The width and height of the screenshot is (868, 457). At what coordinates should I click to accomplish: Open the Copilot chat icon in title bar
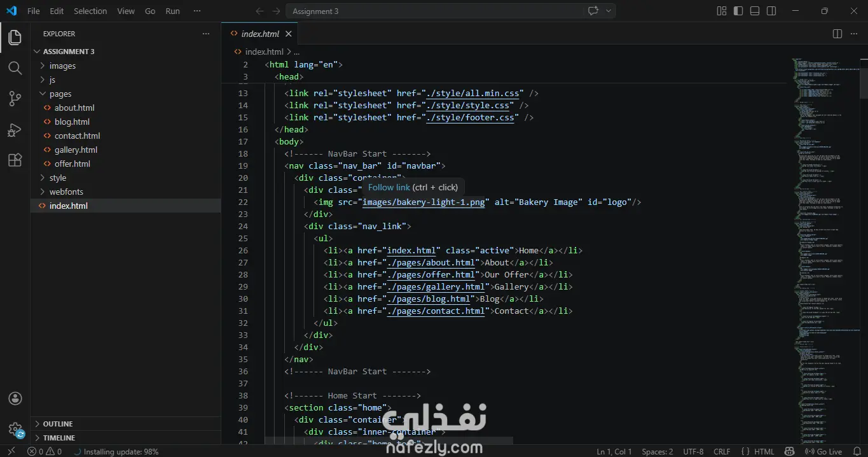click(593, 11)
